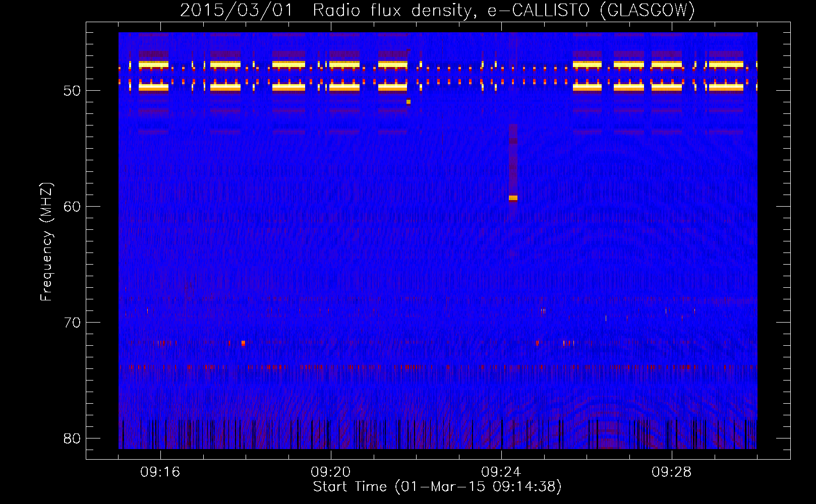Image resolution: width=816 pixels, height=504 pixels.
Task: Click the 09:16 time tick label
Action: (160, 472)
